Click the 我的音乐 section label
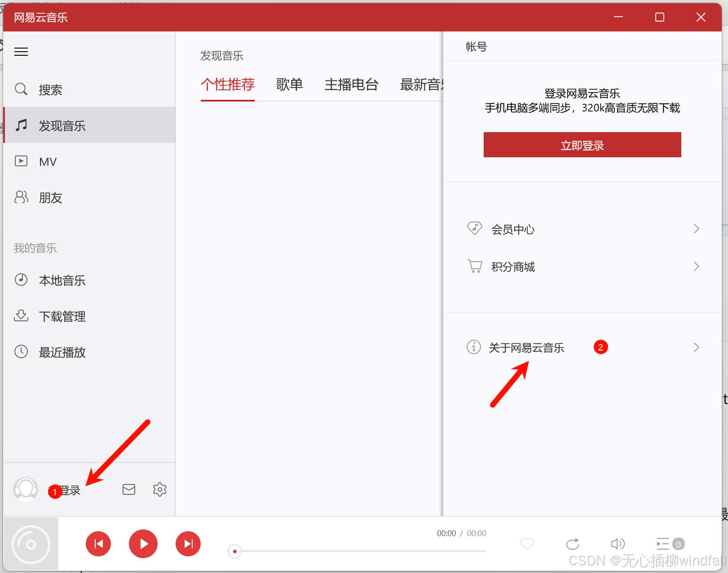 [35, 248]
